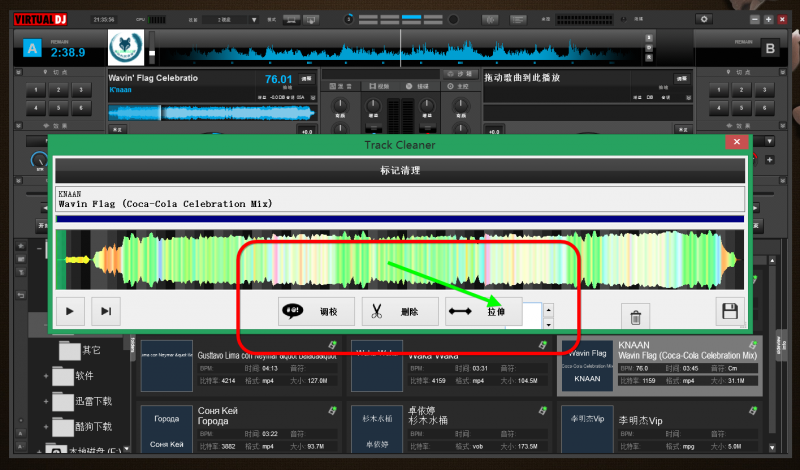Click the tag icon on Соня Кей card
The image size is (800, 470).
(x=332, y=410)
